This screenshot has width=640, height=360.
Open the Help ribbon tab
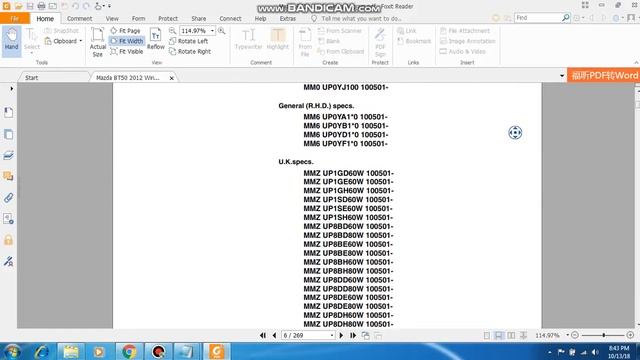260,18
